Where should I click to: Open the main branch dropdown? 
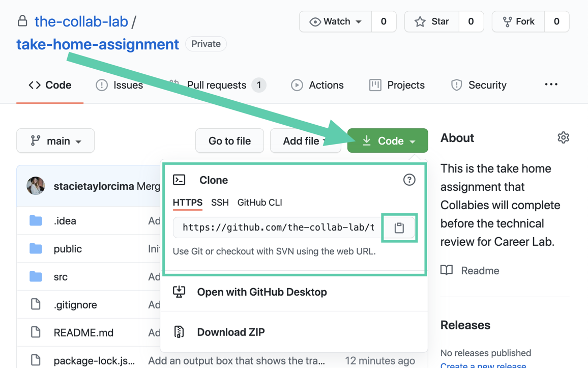click(55, 140)
